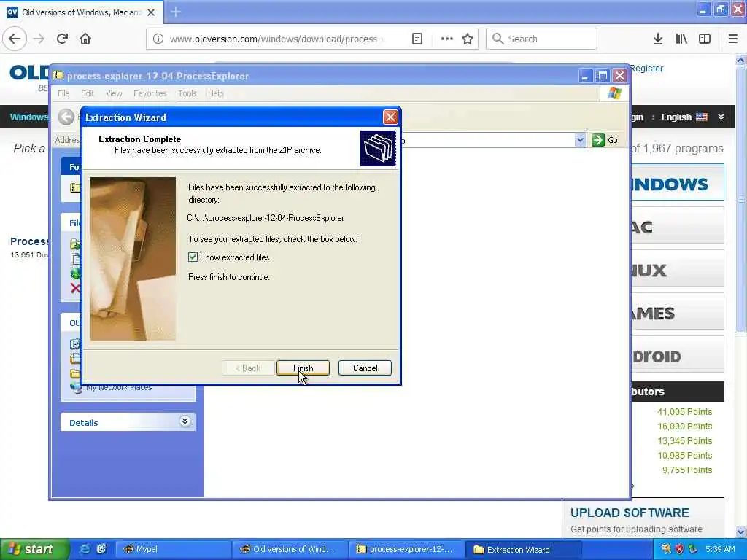The image size is (747, 560).
Task: Click the Go button in explorer address bar
Action: click(x=605, y=140)
